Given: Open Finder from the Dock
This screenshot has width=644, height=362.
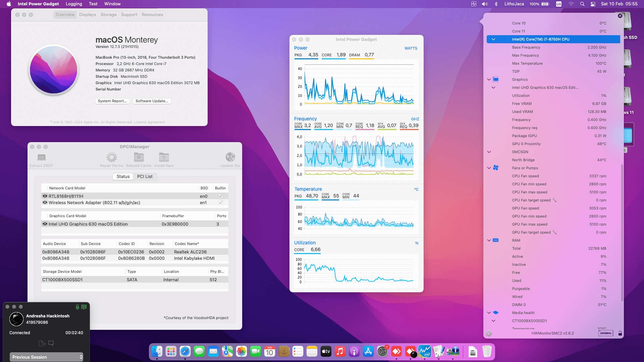Looking at the screenshot, I should tap(157, 351).
